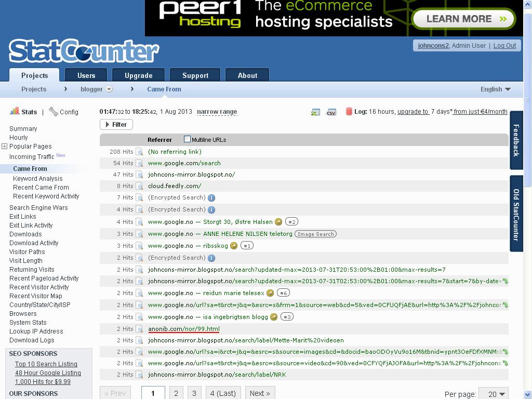Open Download Logs in the sidebar
This screenshot has width=532, height=399.
click(x=32, y=340)
